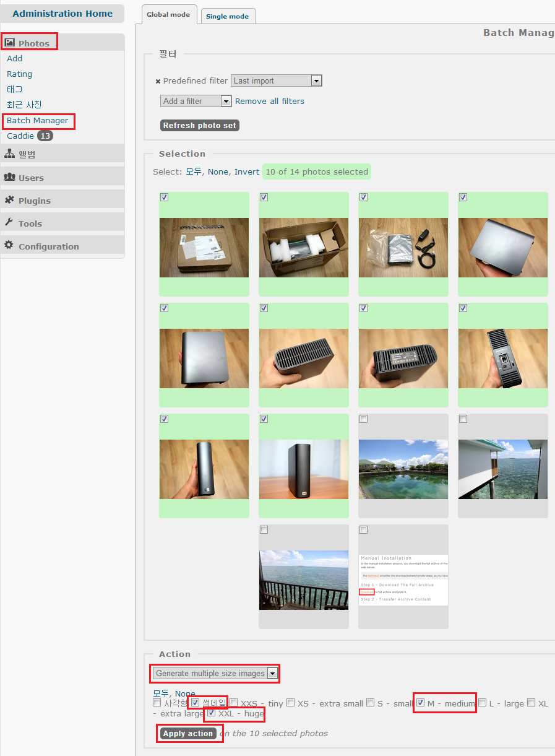Click the Users group icon

click(x=9, y=177)
